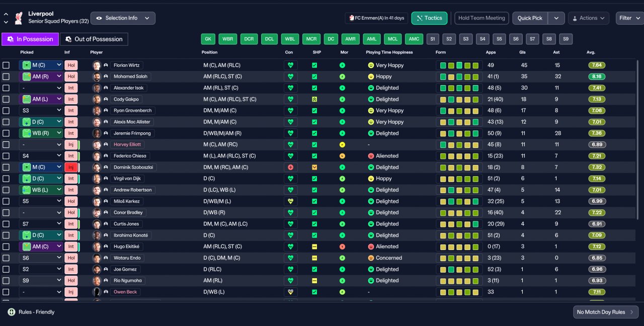Tick the checkbox for Virgil van Dijk
The width and height of the screenshot is (644, 326).
point(6,179)
